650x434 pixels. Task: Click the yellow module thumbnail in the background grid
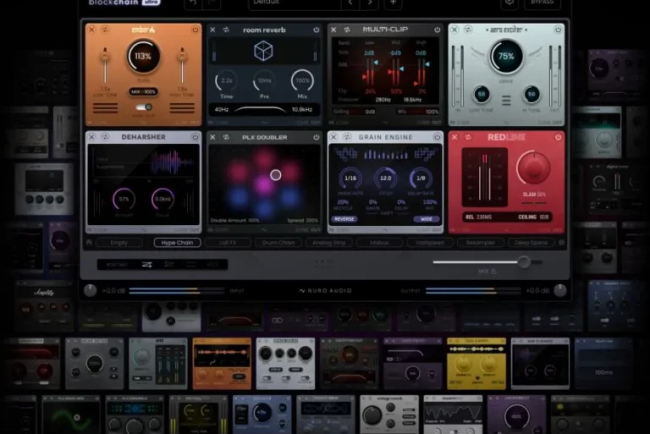476,364
